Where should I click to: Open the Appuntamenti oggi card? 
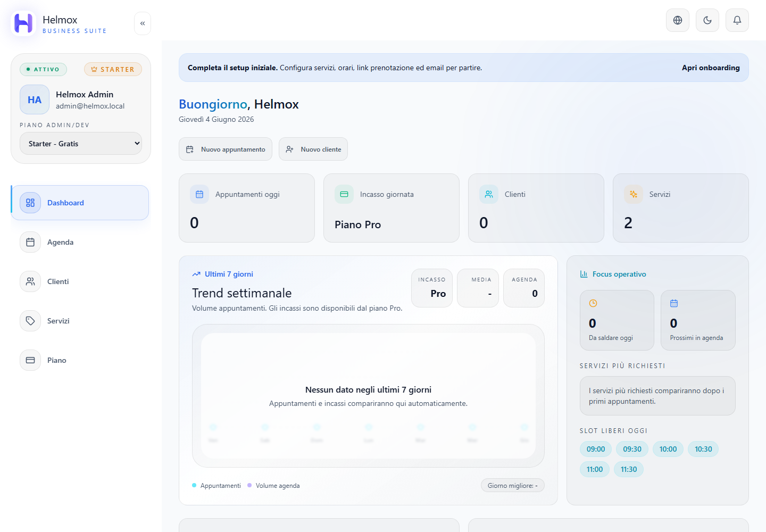coord(247,208)
